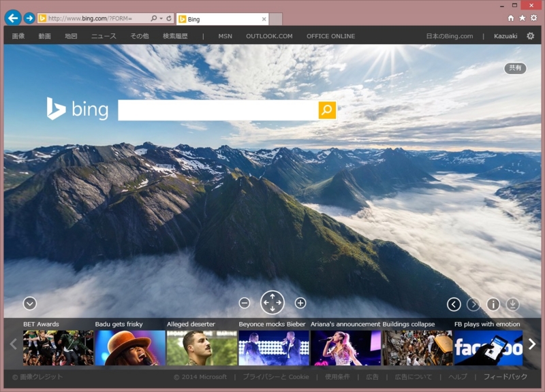The image size is (545, 392).
Task: Open Alleged deserter story thumbnail
Action: tap(202, 348)
